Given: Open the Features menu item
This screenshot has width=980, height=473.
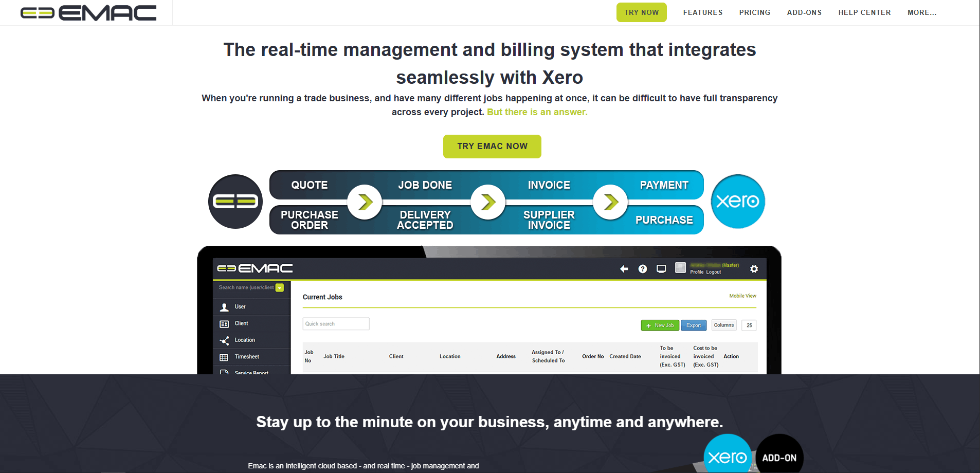Looking at the screenshot, I should (703, 12).
